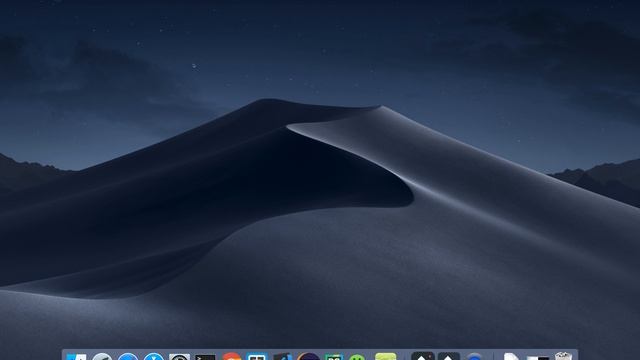Open the Trash in the Dock

563,356
